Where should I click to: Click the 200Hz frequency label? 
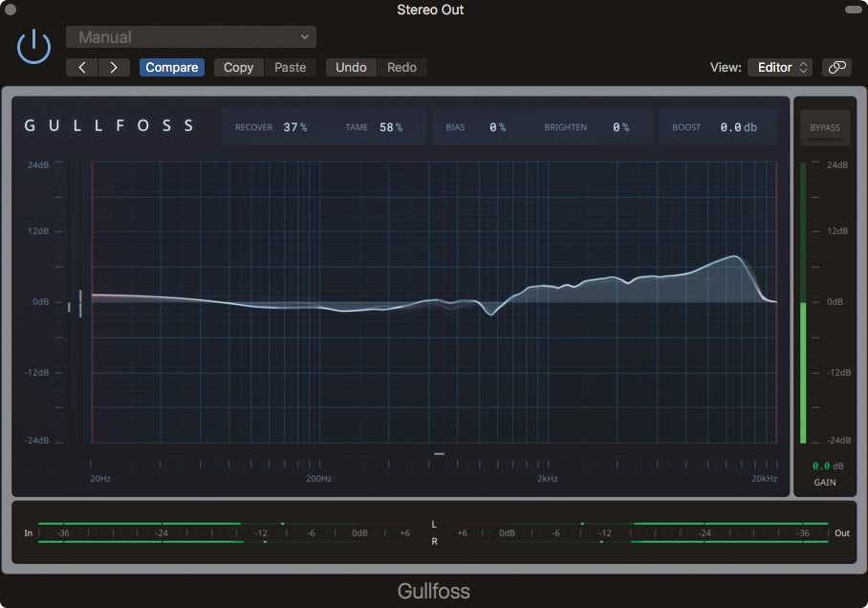pyautogui.click(x=319, y=478)
